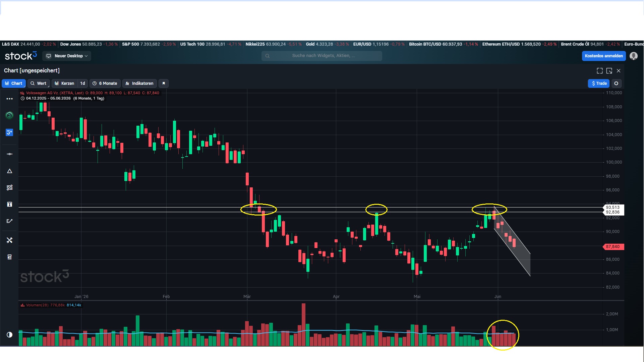This screenshot has width=644, height=362.
Task: Click the EUR/USD ticker entry
Action: 379,44
